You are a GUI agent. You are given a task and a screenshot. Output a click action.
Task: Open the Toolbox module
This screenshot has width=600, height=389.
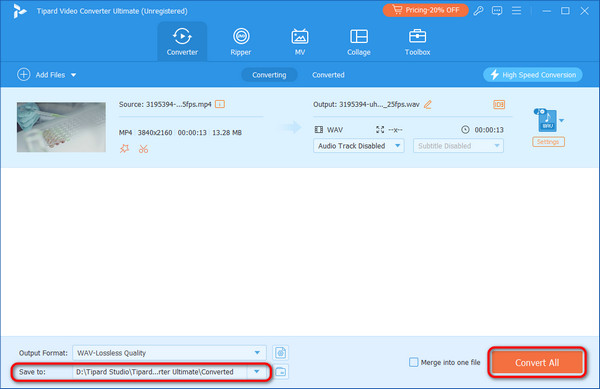417,42
